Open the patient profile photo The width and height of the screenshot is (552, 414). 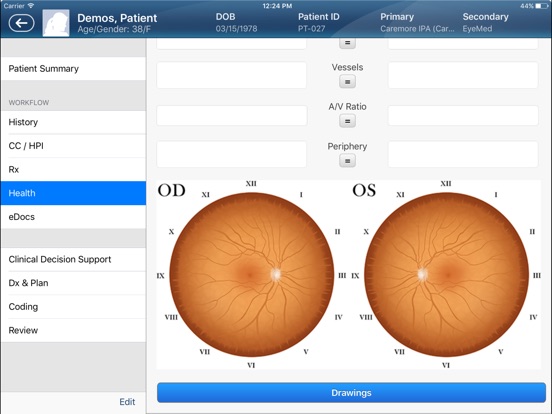pyautogui.click(x=56, y=23)
